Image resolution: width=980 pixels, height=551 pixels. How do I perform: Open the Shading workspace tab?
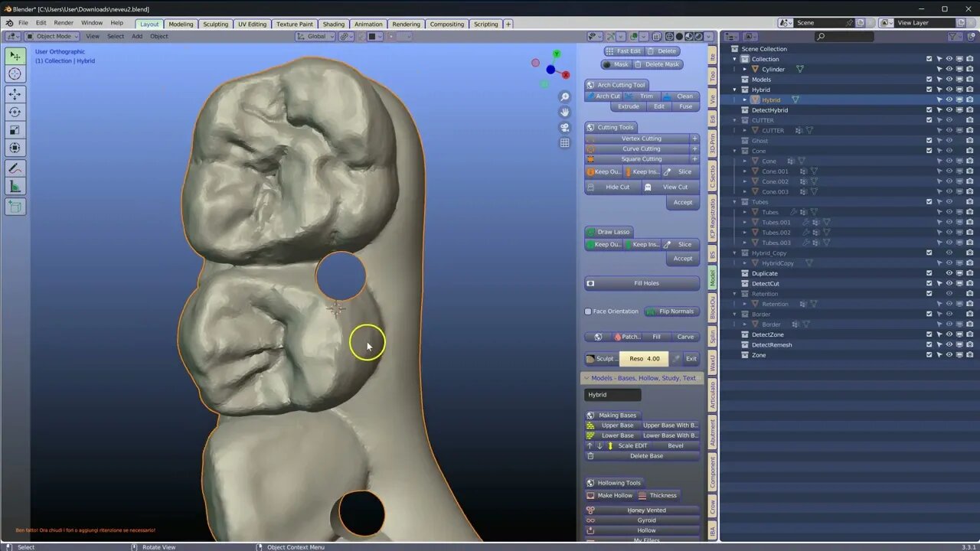pyautogui.click(x=333, y=24)
